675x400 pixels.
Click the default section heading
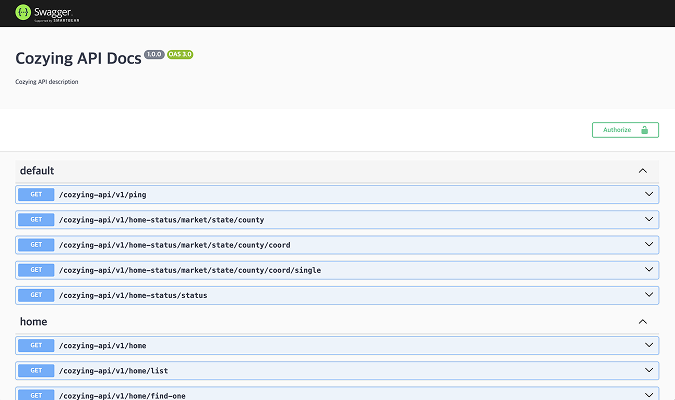[x=37, y=171]
